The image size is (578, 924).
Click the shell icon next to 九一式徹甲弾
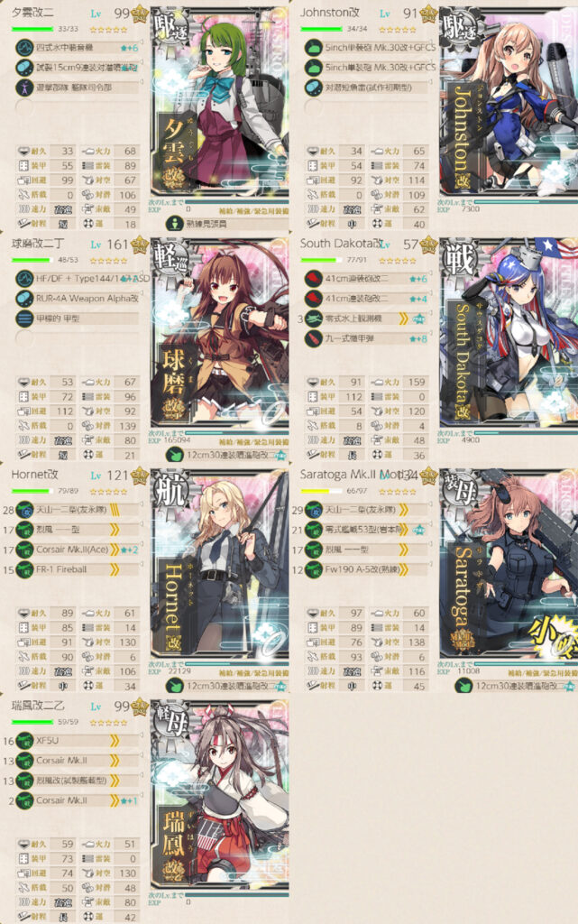point(313,339)
